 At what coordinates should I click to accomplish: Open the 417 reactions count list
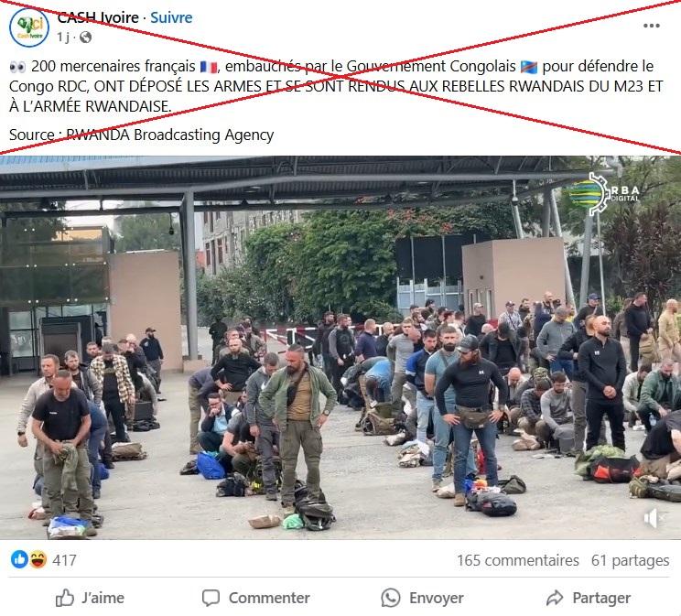tap(64, 560)
